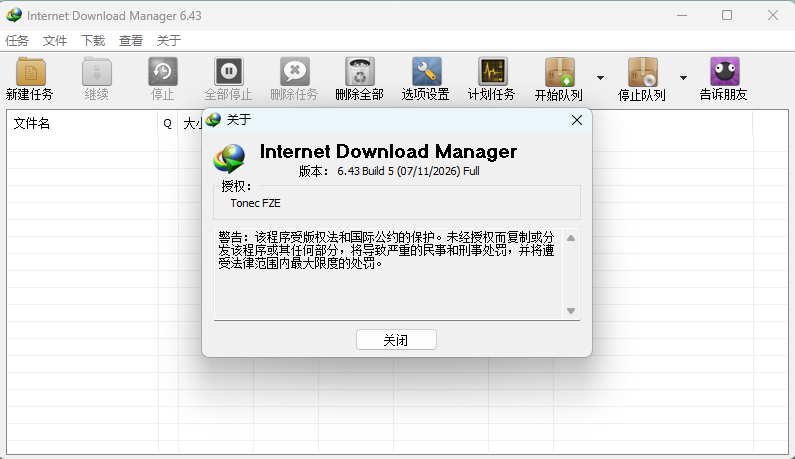Click the 关闭 button in the About dialog
This screenshot has height=459, width=795.
pos(396,340)
